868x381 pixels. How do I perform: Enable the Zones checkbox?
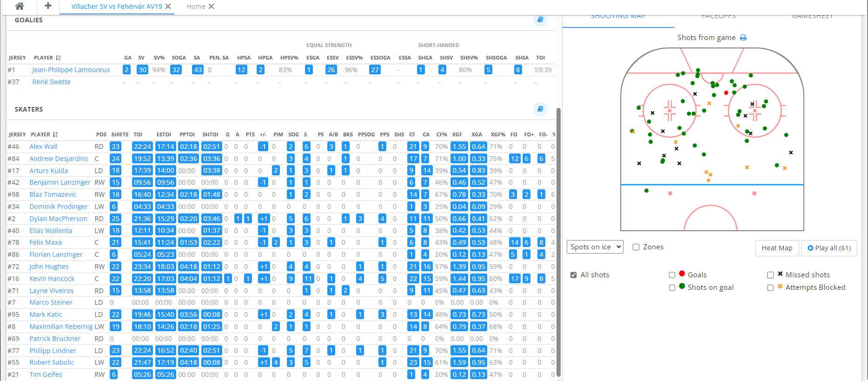point(636,247)
